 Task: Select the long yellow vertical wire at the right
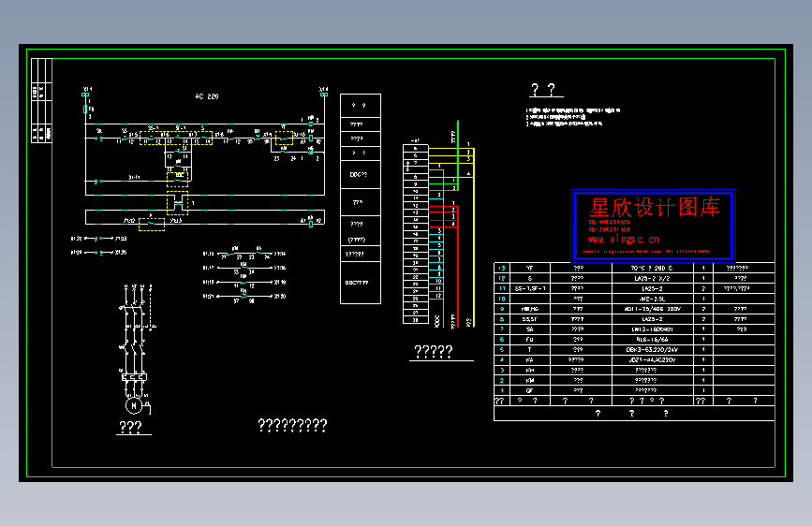474,237
